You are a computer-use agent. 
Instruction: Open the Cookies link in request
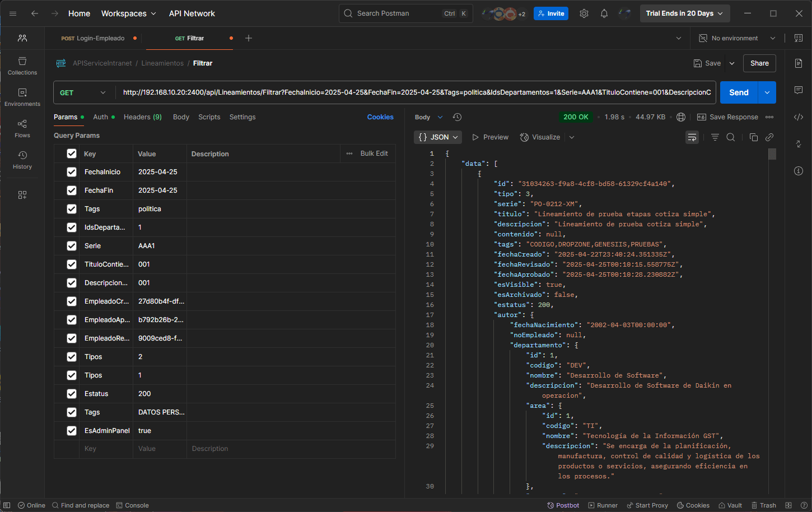click(x=380, y=117)
